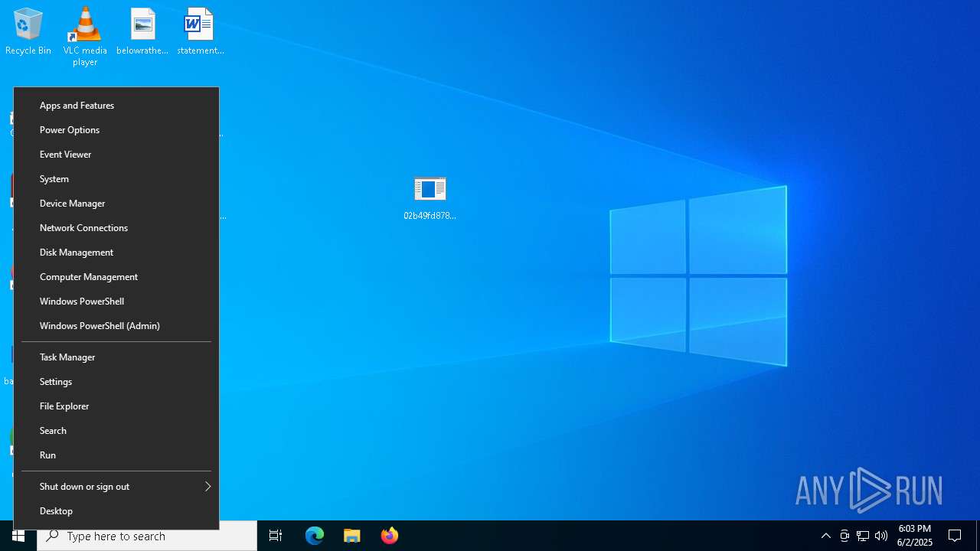Click the Windows Start button
Screen dimensions: 980x551
pos(18,536)
